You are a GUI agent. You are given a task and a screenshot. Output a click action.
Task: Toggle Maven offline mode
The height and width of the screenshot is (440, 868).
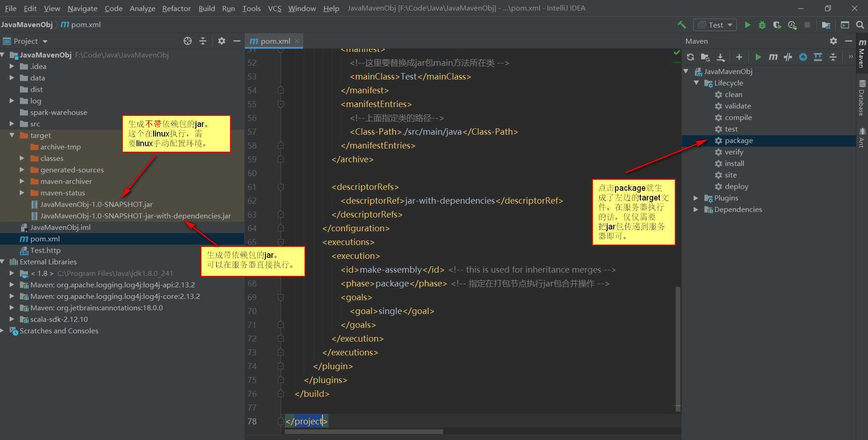pyautogui.click(x=788, y=57)
